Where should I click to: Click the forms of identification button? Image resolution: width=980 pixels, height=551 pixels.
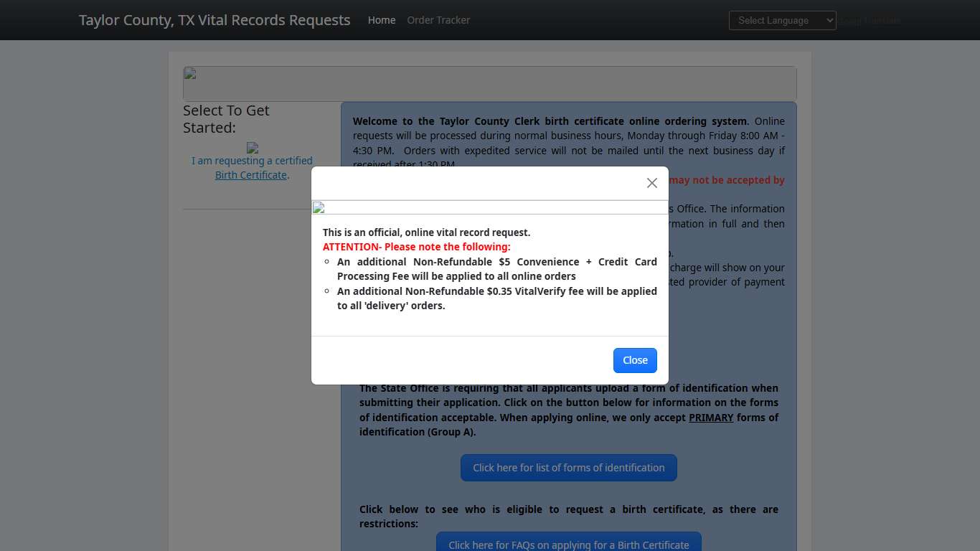pos(568,467)
